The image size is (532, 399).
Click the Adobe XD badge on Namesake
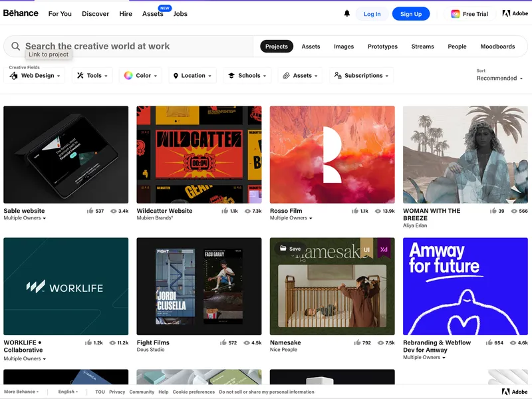pyautogui.click(x=384, y=249)
